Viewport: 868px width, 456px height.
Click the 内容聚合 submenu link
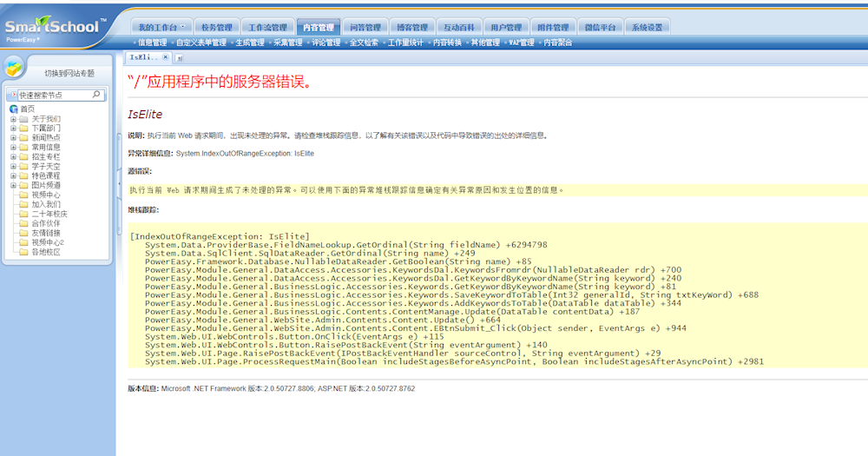pyautogui.click(x=557, y=43)
